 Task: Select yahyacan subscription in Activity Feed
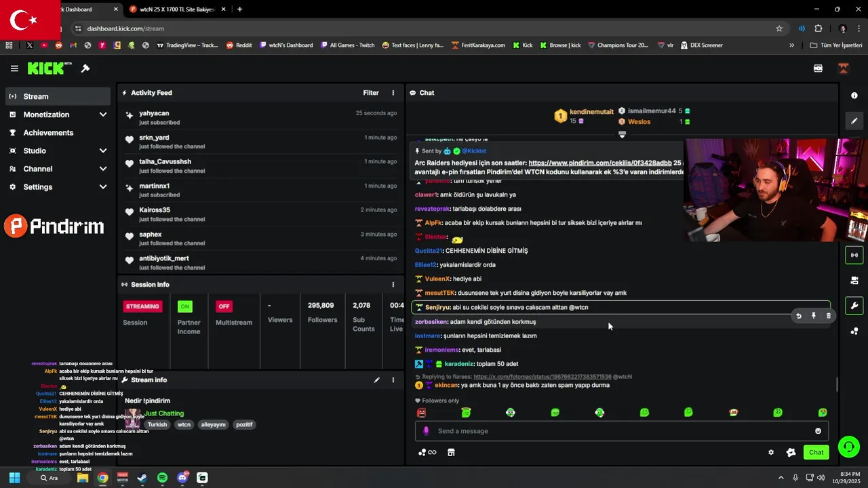(x=261, y=117)
